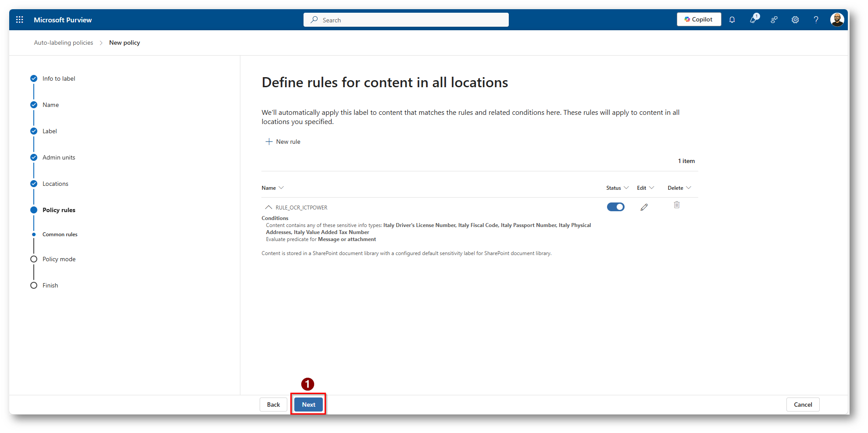
Task: Click in the Search input field
Action: (x=406, y=20)
